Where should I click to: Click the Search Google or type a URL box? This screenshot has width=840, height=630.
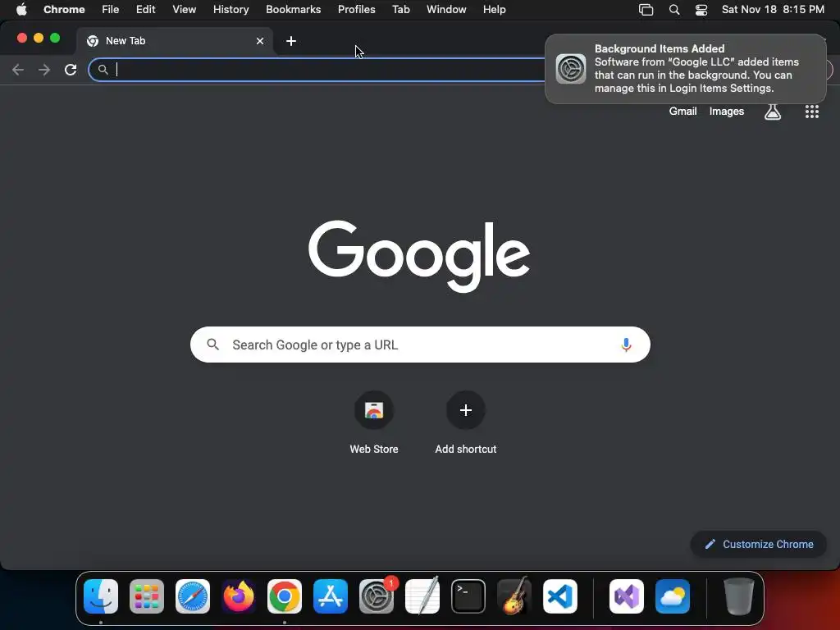click(x=420, y=345)
